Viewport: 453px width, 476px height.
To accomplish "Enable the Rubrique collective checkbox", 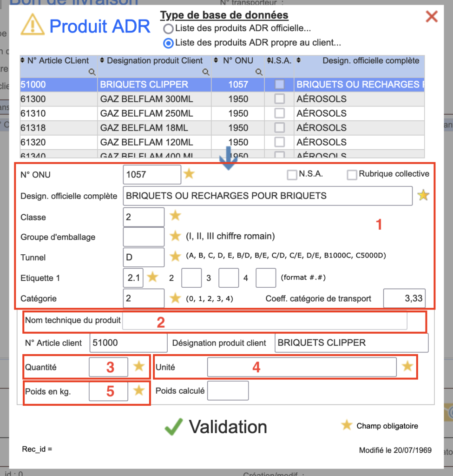I will tap(352, 175).
